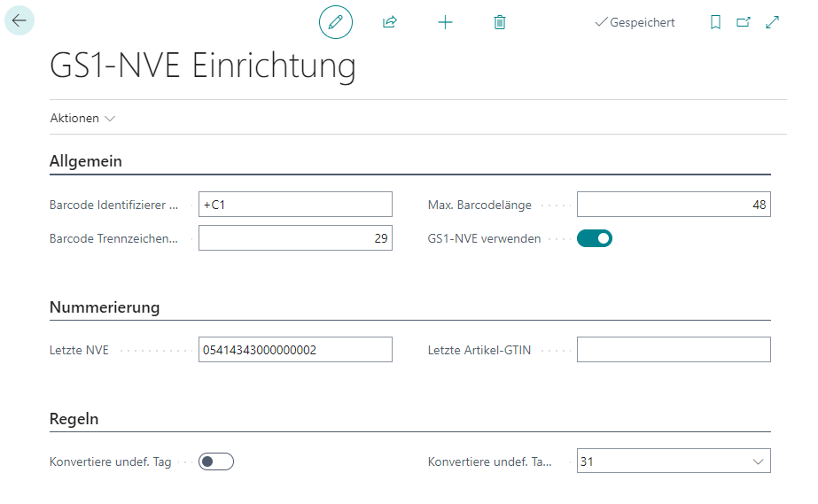The height and width of the screenshot is (504, 818).
Task: Collapse the Nummerierung section header
Action: [105, 307]
